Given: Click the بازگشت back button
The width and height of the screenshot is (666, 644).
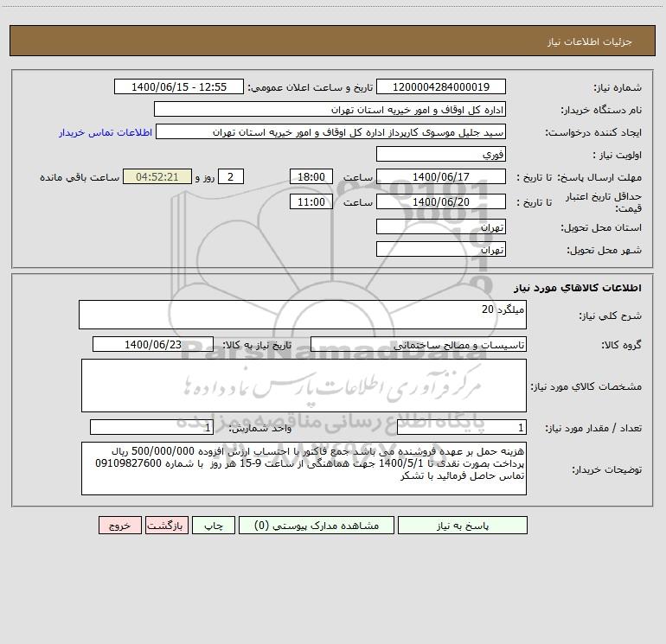Looking at the screenshot, I should [167, 525].
